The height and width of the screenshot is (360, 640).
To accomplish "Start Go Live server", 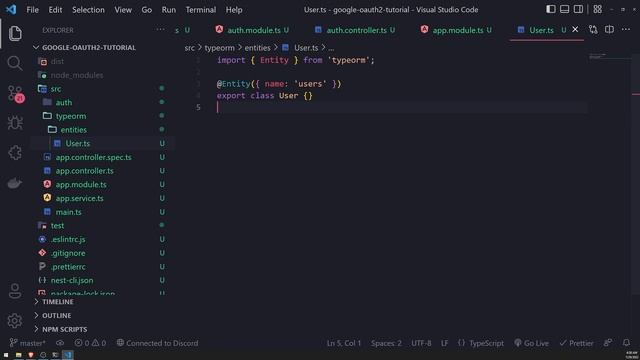I will (x=531, y=343).
